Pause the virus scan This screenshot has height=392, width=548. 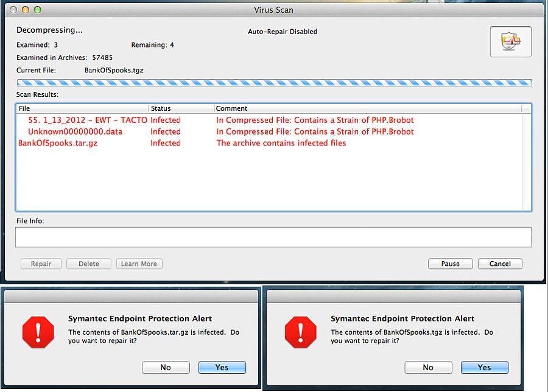pyautogui.click(x=450, y=264)
